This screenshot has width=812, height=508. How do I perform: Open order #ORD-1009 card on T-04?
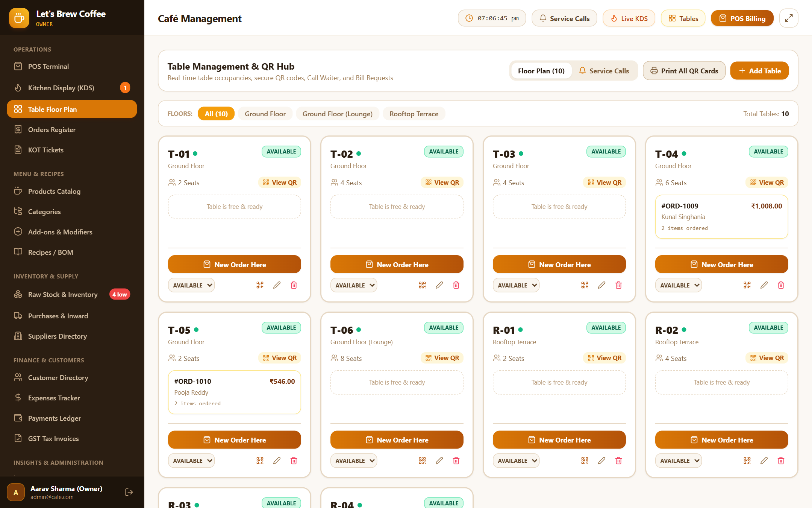pos(721,217)
